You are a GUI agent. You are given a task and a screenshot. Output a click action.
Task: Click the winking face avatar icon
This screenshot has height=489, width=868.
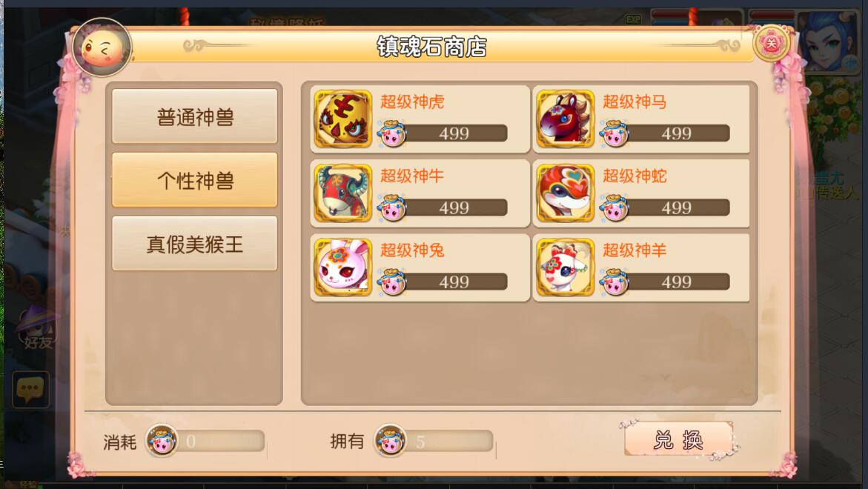pos(102,48)
